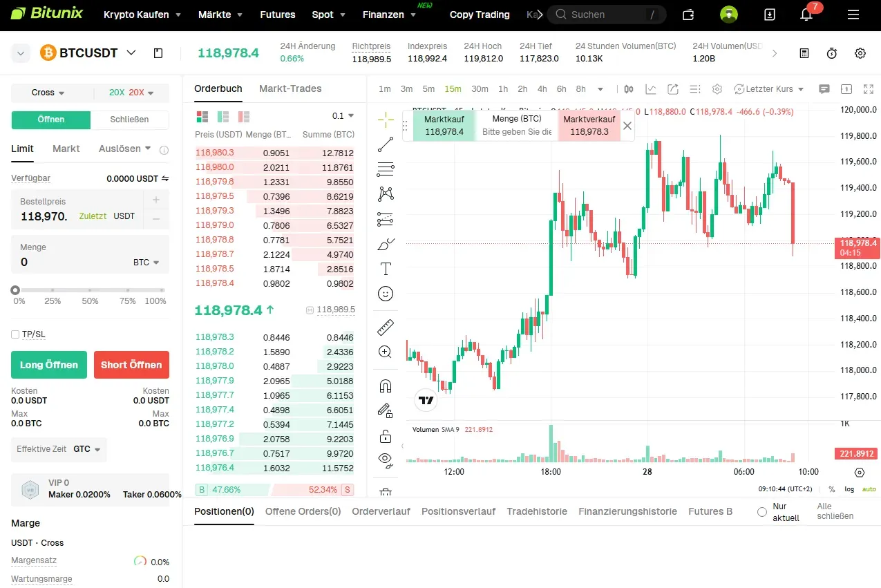Select the Nur aktuell radio button
Viewport: 881px width, 588px height.
click(x=762, y=512)
